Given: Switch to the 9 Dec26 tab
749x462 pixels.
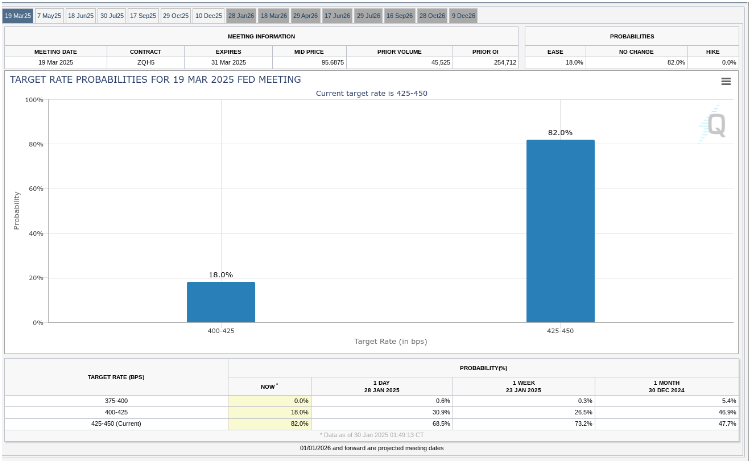Looking at the screenshot, I should point(463,16).
